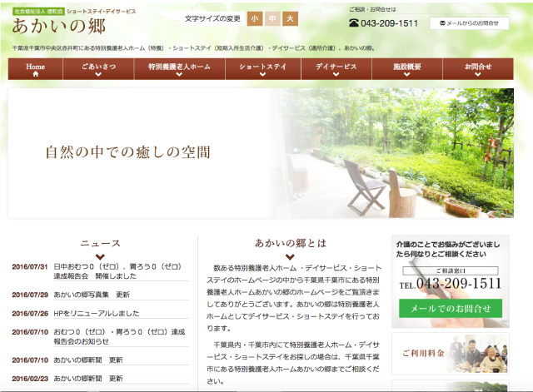This screenshot has height=392, width=533.
Task: Open news HPをリニューアルしました
Action: coord(97,313)
